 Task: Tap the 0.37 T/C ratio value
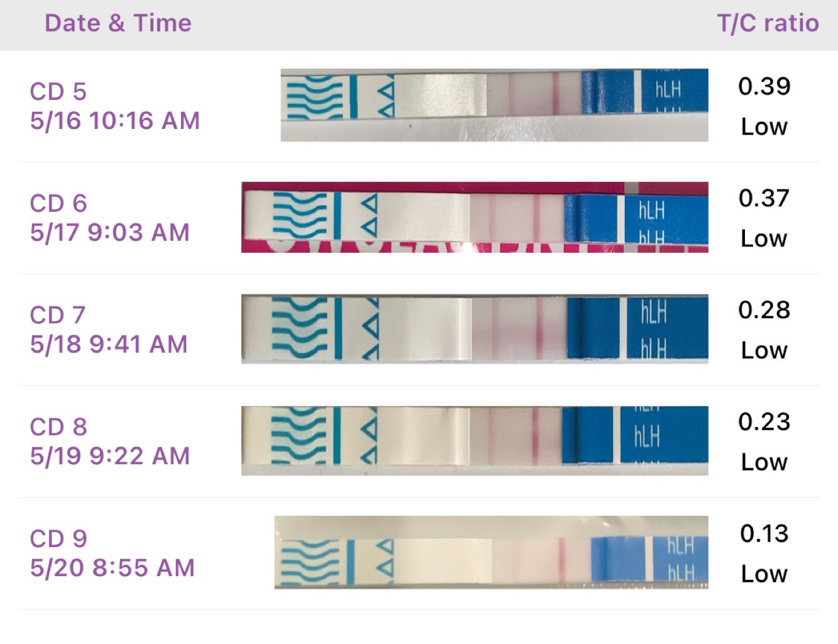pyautogui.click(x=764, y=198)
